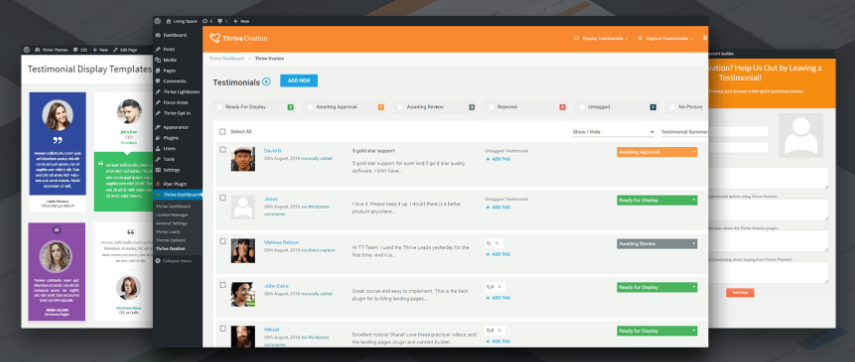Open Plugins in the WordPress sidebar
855x362 pixels.
pyautogui.click(x=171, y=138)
